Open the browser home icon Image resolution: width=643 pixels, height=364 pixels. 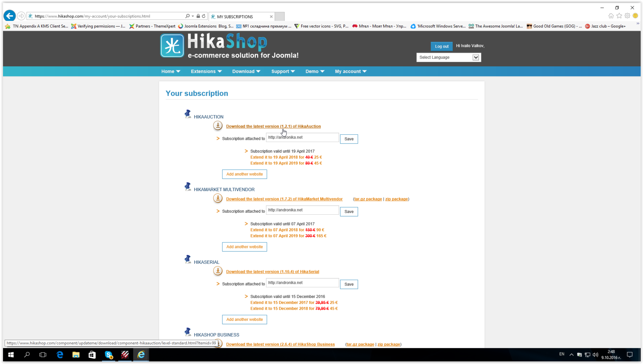pyautogui.click(x=611, y=16)
